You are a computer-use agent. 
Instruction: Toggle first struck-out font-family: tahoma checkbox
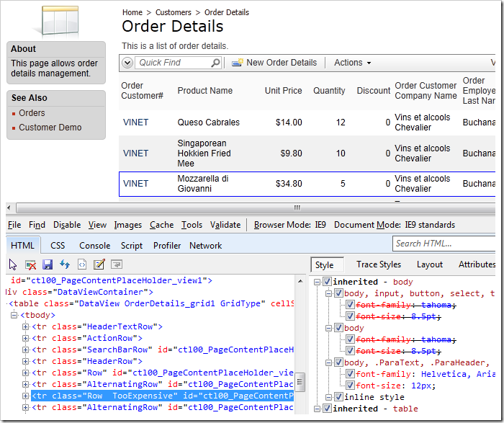coord(351,305)
